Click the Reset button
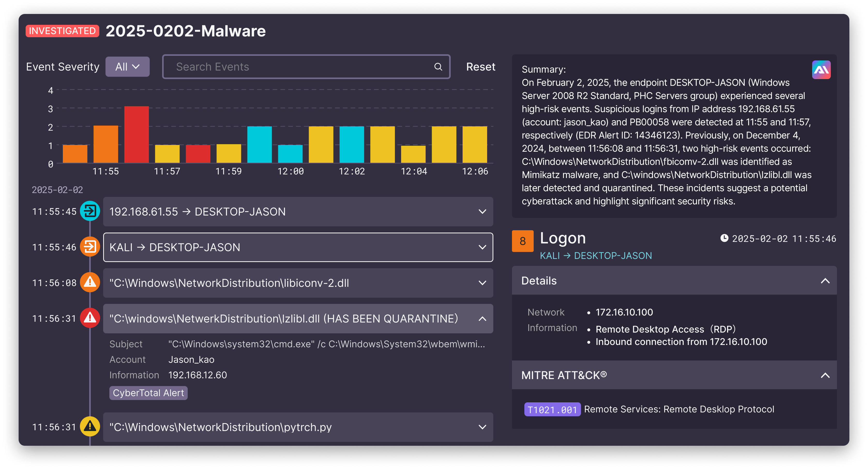Viewport: 868px width, 469px height. [480, 67]
